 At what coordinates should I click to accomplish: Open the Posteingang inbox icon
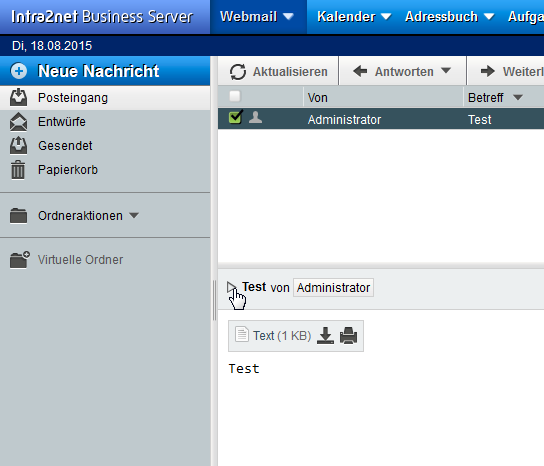[18, 98]
